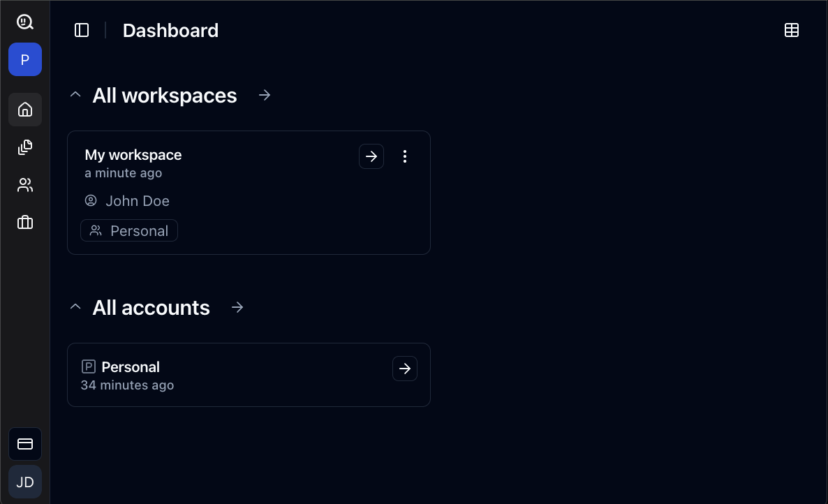Open the JD user avatar menu

25,482
